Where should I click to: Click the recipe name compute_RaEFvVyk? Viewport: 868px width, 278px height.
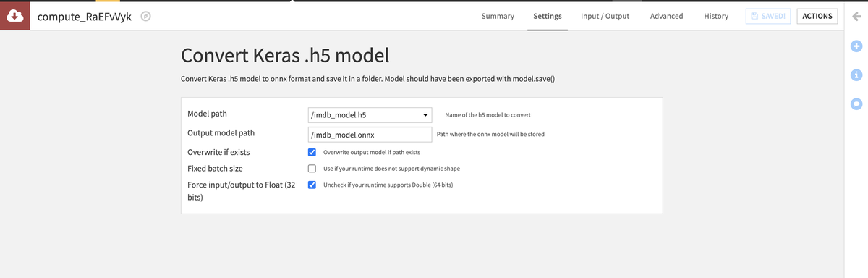point(85,16)
